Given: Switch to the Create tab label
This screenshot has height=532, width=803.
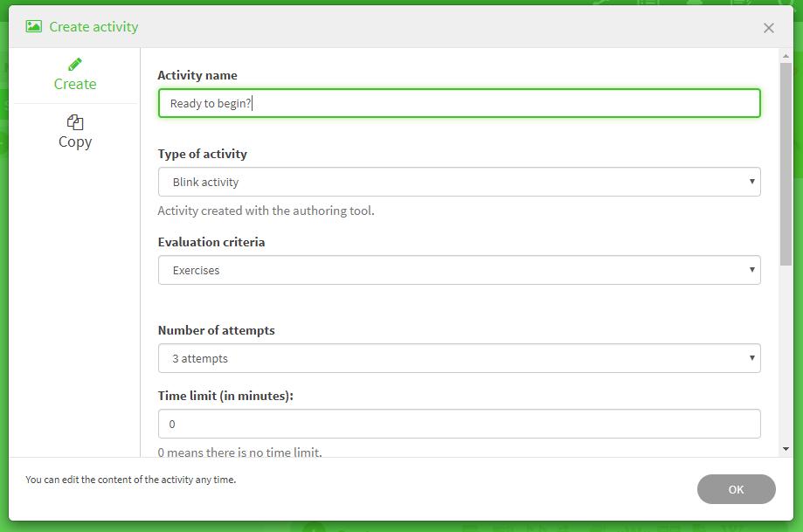Looking at the screenshot, I should coord(75,84).
